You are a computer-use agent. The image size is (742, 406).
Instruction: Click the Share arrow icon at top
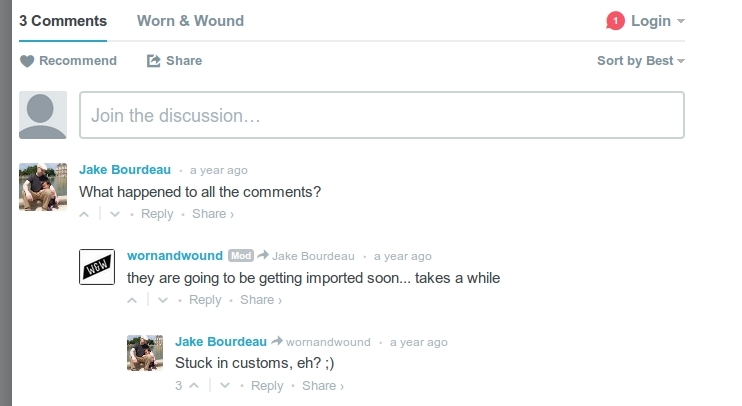pyautogui.click(x=154, y=61)
